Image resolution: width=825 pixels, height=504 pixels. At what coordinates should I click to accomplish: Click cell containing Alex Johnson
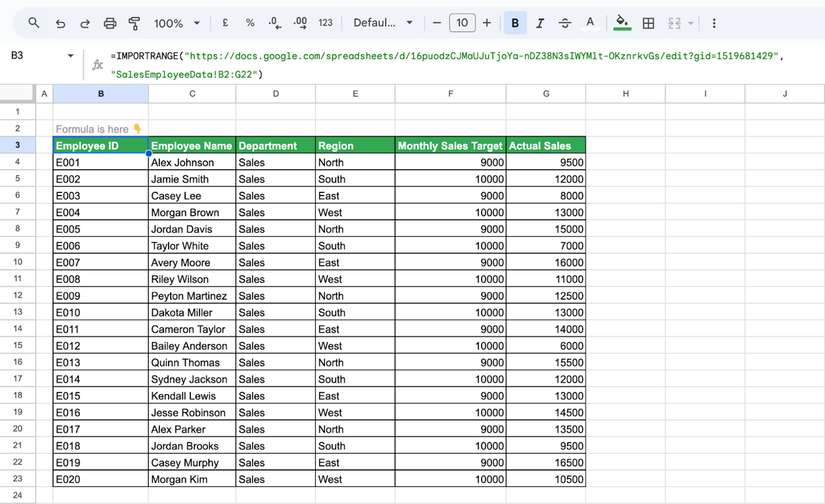pos(192,162)
